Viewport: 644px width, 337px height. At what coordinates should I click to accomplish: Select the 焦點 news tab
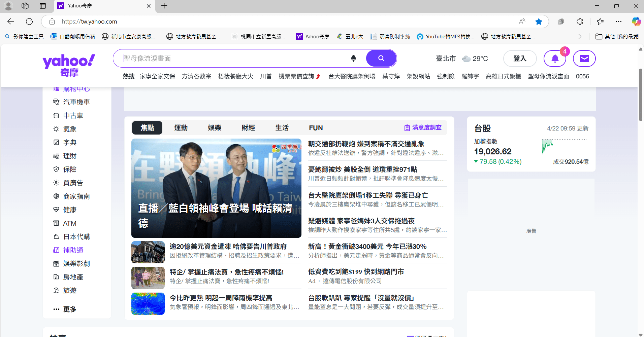147,128
